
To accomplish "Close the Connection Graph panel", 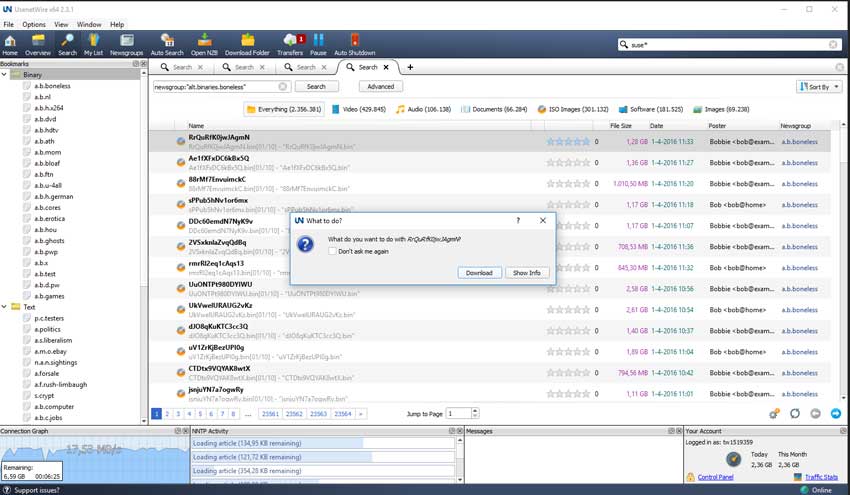I will pos(185,430).
